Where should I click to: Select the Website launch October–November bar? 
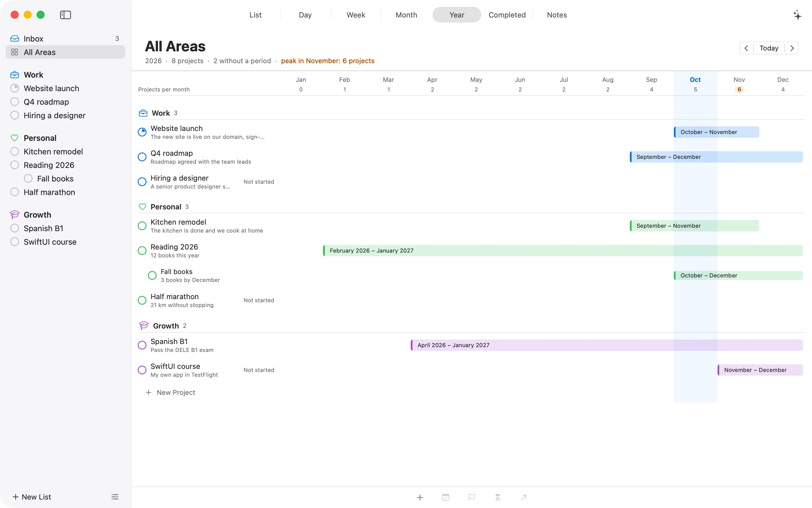point(716,132)
